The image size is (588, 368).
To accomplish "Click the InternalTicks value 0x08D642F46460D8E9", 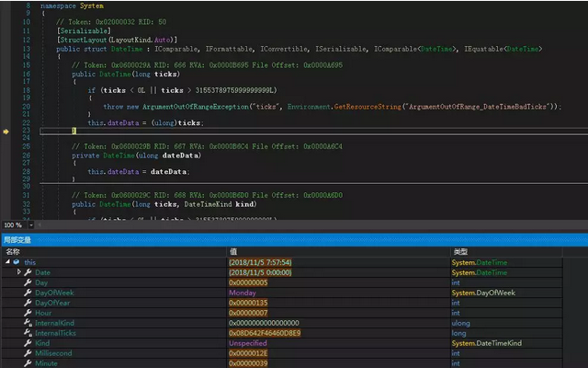I will tap(265, 333).
